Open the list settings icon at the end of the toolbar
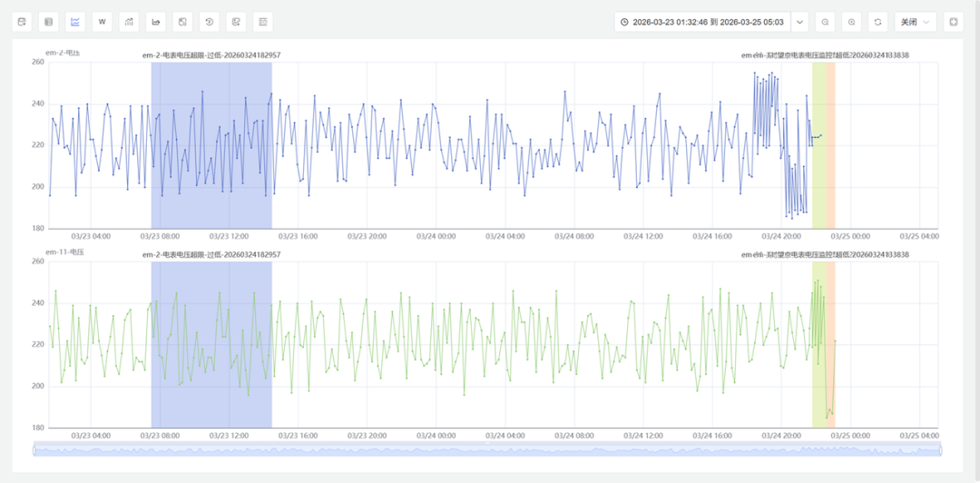The width and height of the screenshot is (980, 483). point(263,22)
